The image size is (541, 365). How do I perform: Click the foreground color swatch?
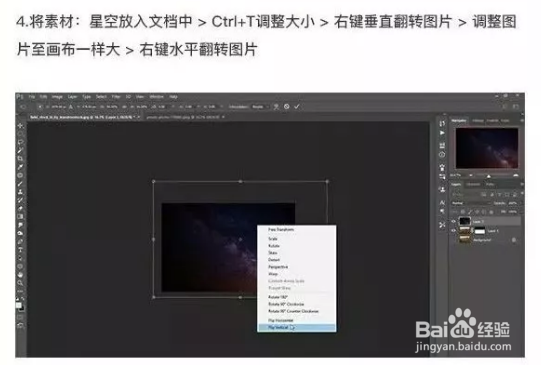pos(19,305)
